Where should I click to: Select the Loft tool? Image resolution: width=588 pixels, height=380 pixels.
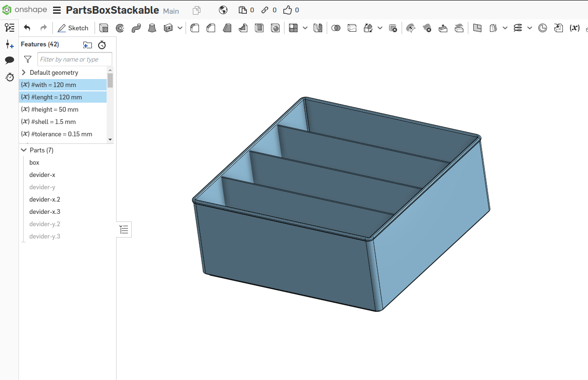tap(152, 28)
